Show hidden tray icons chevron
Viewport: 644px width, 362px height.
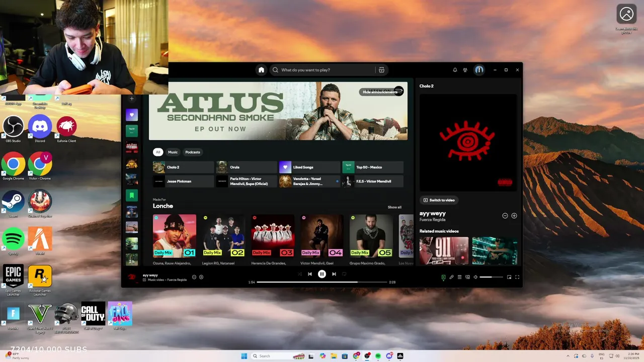tap(568, 356)
